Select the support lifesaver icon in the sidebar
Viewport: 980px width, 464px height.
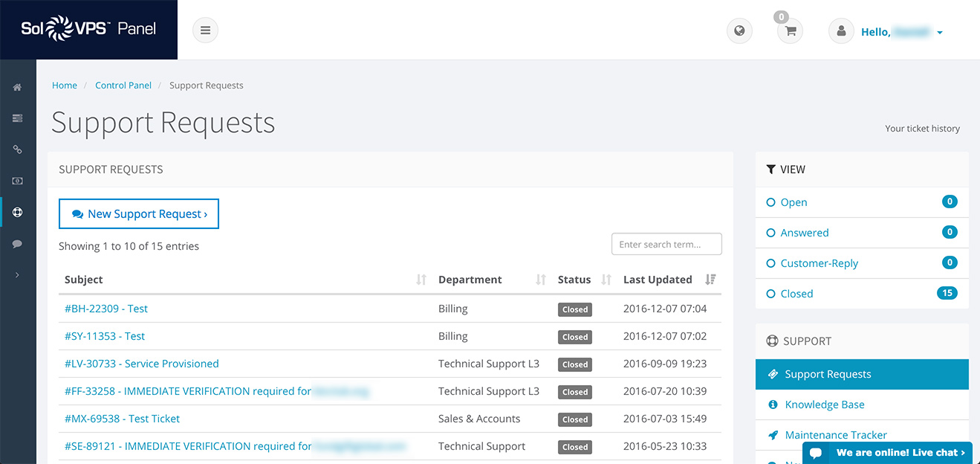[x=16, y=211]
